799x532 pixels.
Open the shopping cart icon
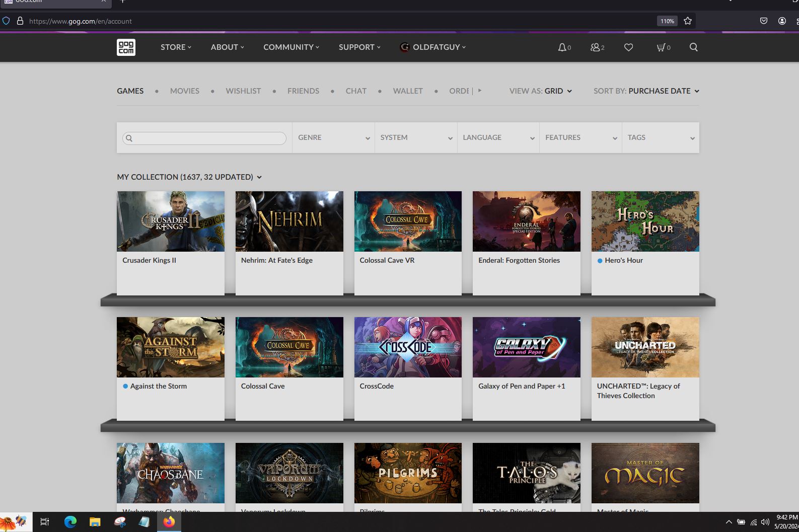pyautogui.click(x=661, y=47)
